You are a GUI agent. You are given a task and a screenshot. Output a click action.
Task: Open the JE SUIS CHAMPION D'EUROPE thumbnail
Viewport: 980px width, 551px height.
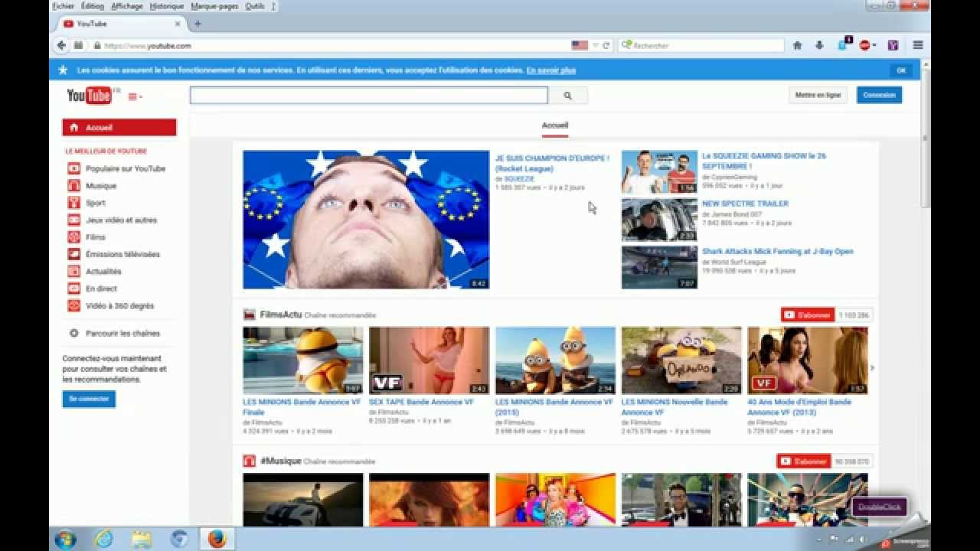point(366,220)
